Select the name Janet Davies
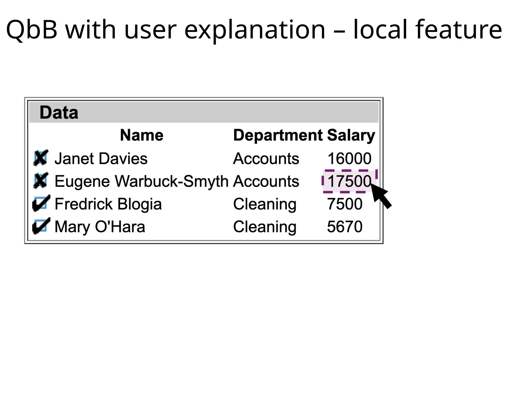532x399 pixels. [x=101, y=158]
